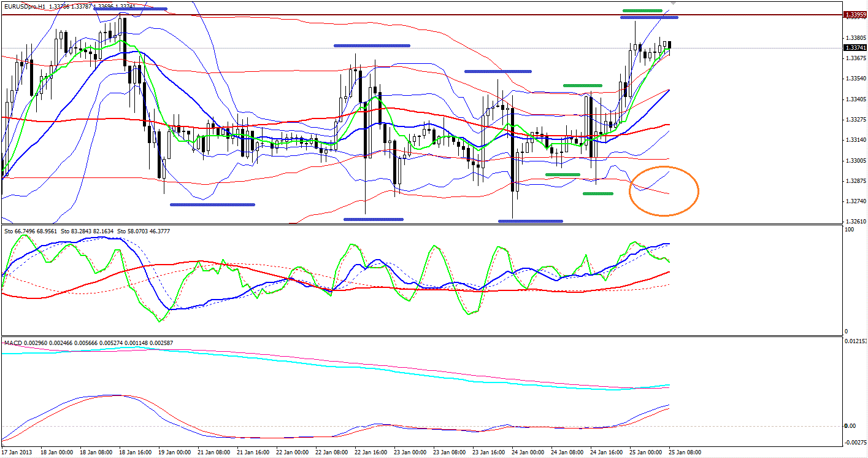Click the MACD zero level 0.00 label
This screenshot has width=868, height=458.
(849, 425)
